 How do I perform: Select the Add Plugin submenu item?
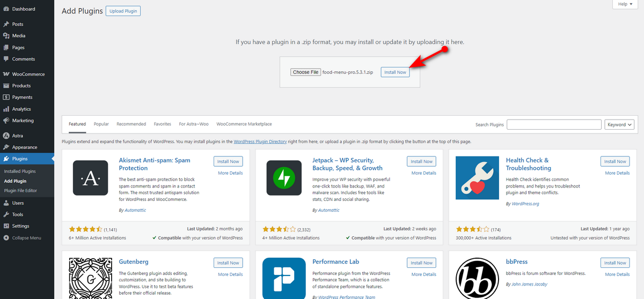[x=15, y=181]
